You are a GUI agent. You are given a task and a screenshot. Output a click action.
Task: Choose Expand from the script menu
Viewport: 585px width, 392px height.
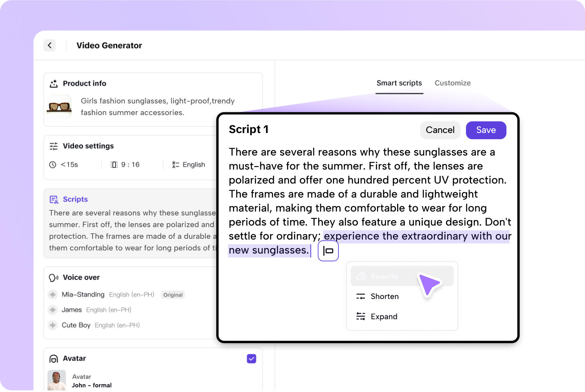pyautogui.click(x=384, y=317)
